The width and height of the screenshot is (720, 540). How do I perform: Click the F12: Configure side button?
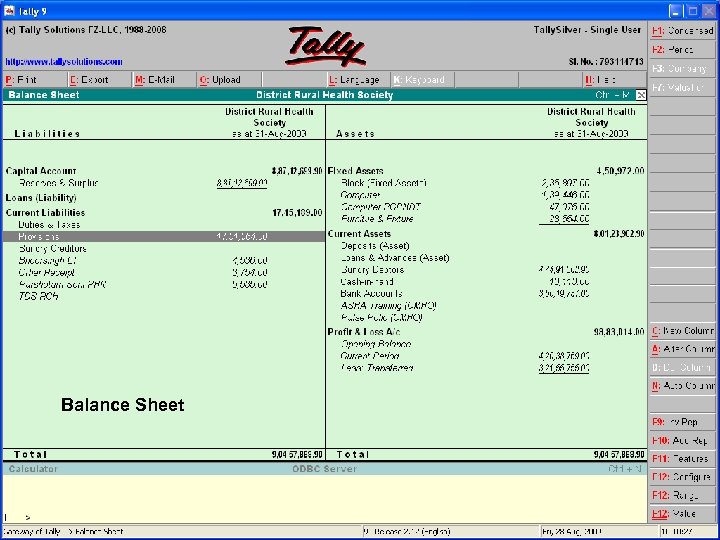pyautogui.click(x=682, y=477)
